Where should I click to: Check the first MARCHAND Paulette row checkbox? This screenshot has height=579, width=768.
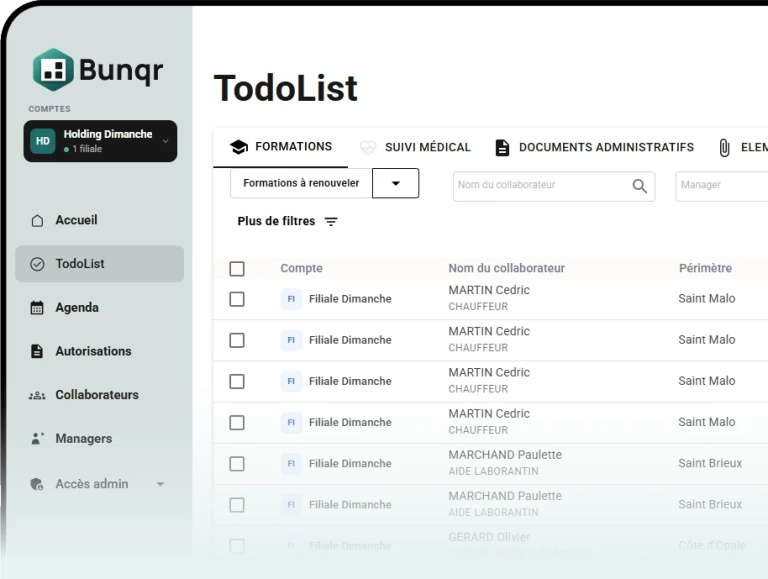pos(237,463)
